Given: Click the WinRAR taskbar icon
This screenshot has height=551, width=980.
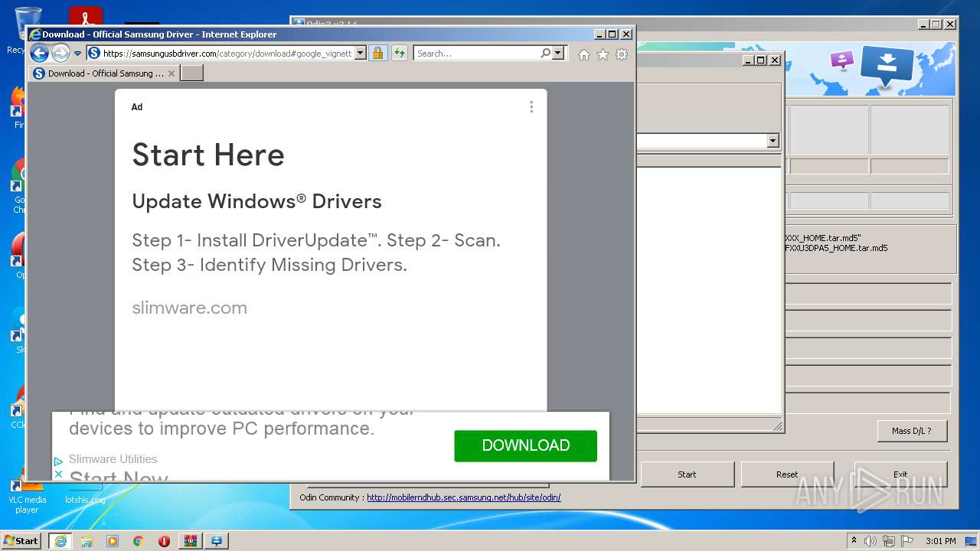Looking at the screenshot, I should 190,540.
